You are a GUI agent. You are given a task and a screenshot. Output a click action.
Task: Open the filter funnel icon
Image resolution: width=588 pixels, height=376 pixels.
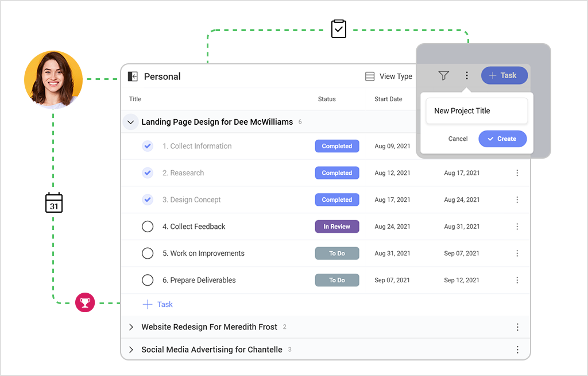(x=443, y=75)
